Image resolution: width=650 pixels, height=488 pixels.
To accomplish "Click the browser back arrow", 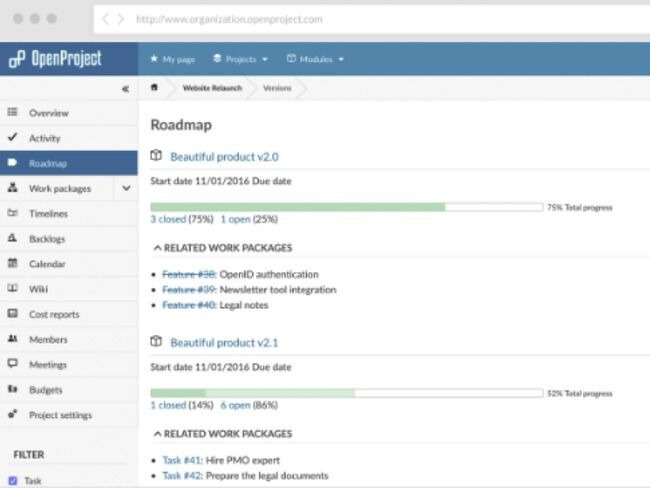I will tap(105, 19).
